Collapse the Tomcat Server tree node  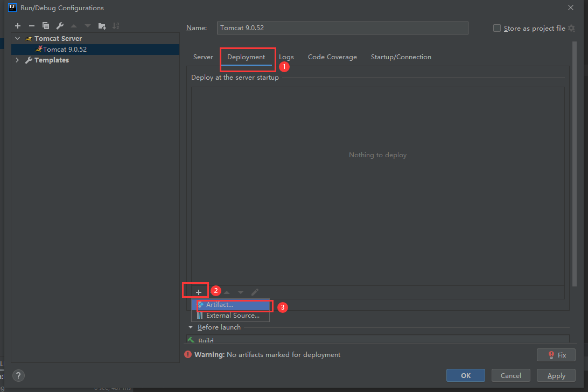click(x=17, y=38)
